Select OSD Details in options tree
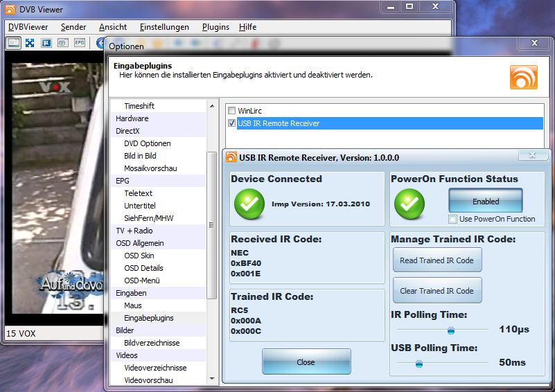Screen dimensions: 555x392 coord(143,268)
